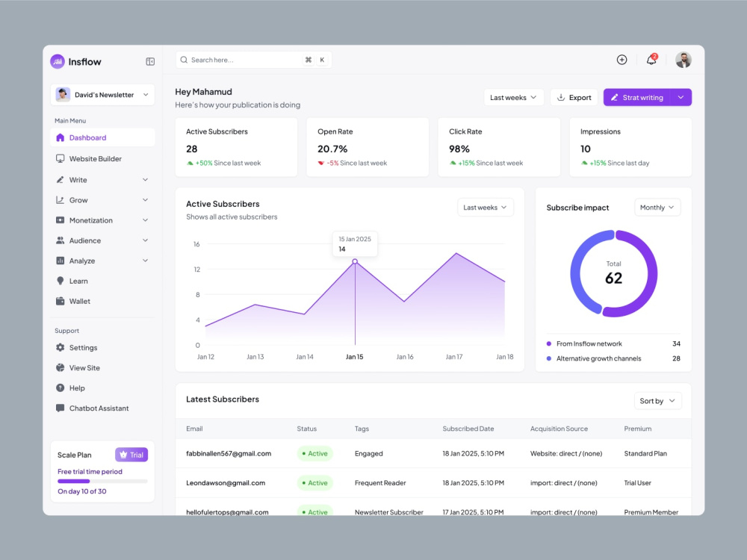
Task: Click the Grow chart icon
Action: point(60,200)
